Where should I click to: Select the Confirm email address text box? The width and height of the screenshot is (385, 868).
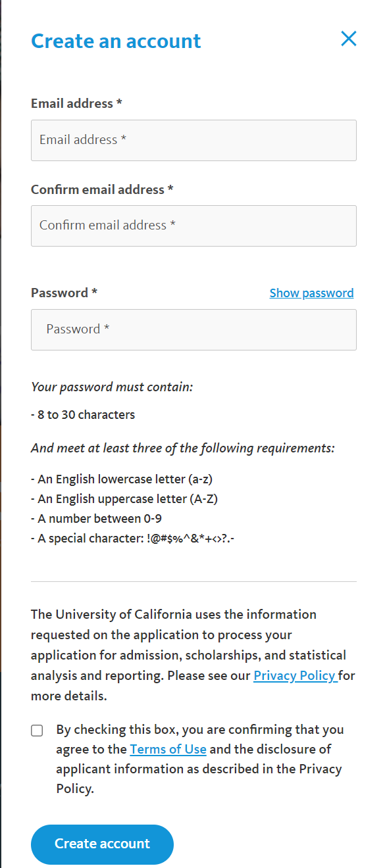[193, 226]
